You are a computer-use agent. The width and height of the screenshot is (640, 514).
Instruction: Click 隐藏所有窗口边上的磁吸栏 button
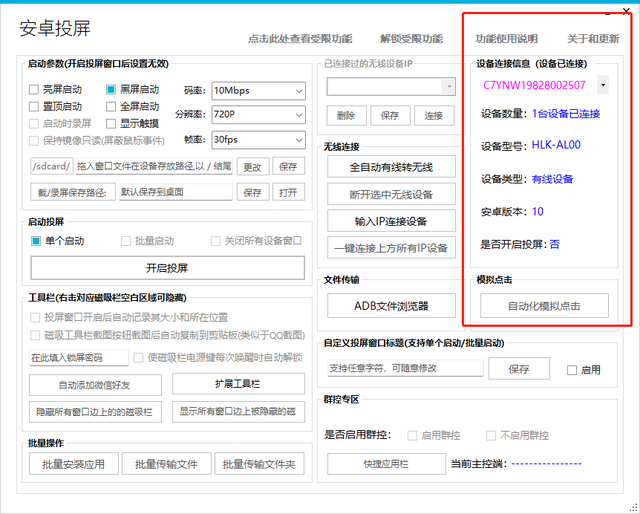(95, 412)
